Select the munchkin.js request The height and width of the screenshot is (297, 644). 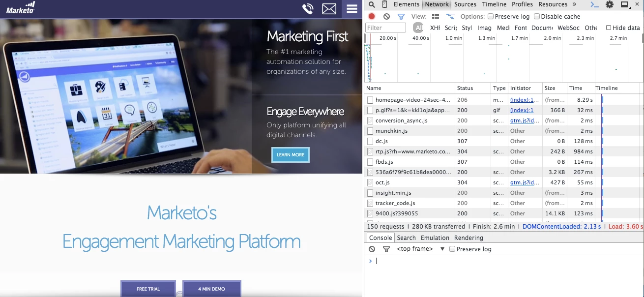[x=504, y=131]
